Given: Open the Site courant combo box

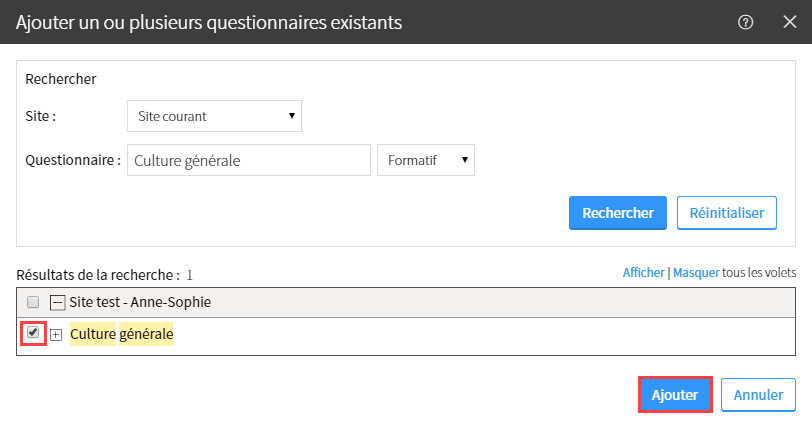Looking at the screenshot, I should pos(214,116).
